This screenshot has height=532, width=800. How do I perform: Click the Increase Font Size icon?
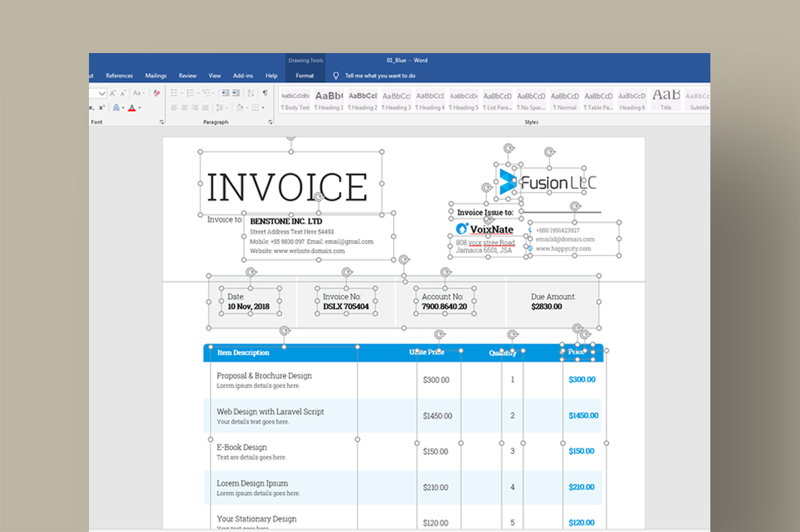pos(112,93)
